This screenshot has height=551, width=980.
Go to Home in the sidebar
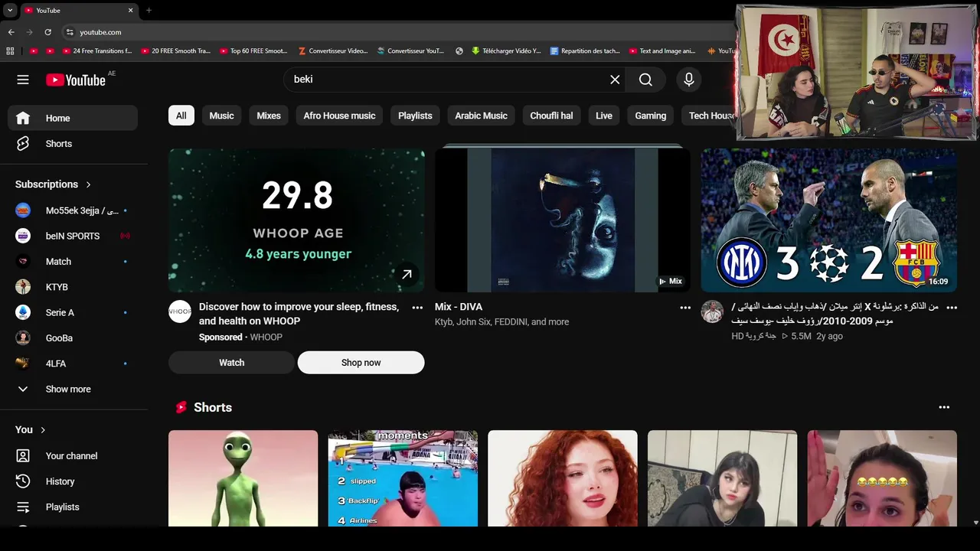coord(73,118)
